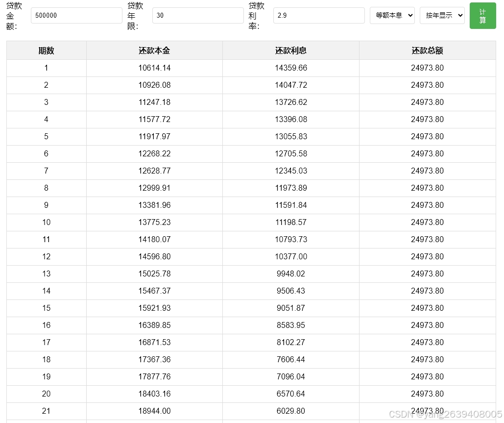
Task: Select principal cell 17877.76
Action: point(154,376)
